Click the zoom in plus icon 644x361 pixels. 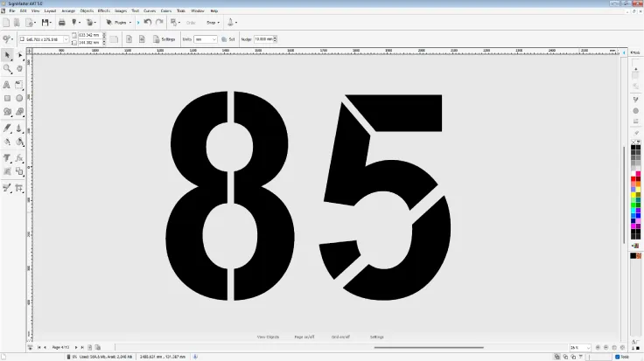click(598, 348)
